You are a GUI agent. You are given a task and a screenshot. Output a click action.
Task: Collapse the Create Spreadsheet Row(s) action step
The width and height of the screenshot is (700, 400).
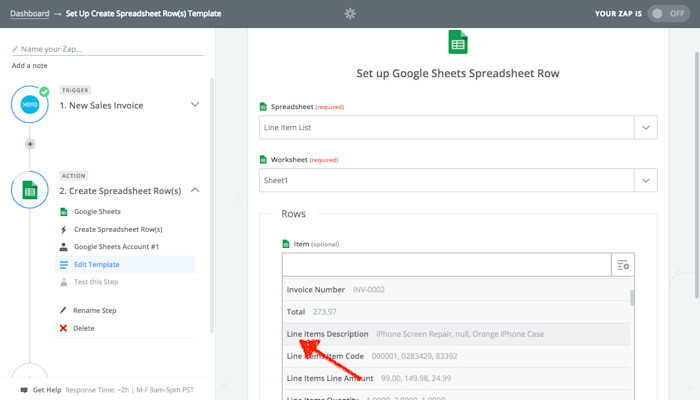195,190
